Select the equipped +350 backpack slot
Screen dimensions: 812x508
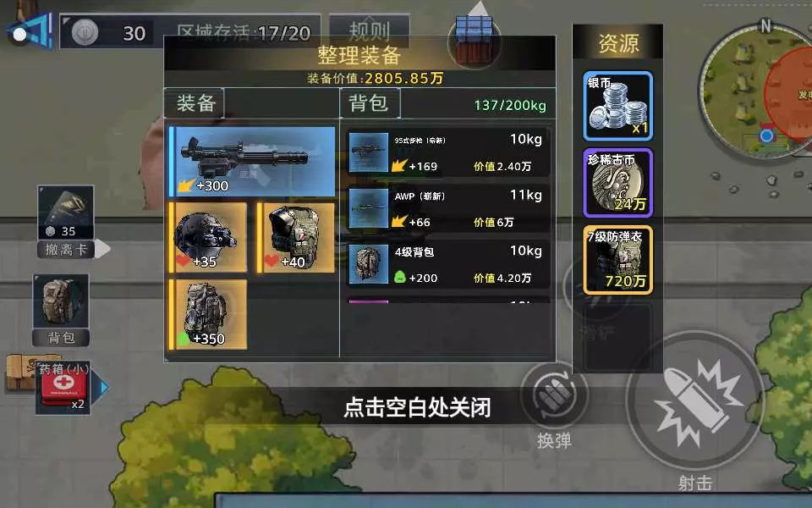208,315
